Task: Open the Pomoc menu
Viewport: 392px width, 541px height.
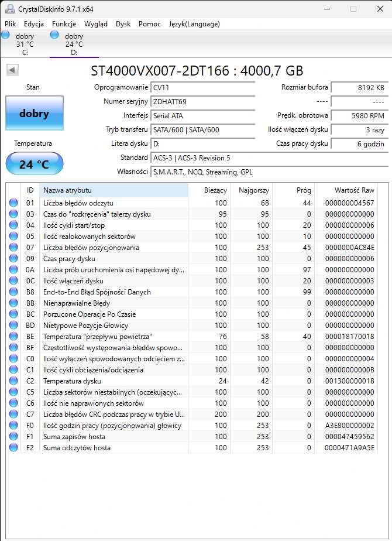Action: 150,24
